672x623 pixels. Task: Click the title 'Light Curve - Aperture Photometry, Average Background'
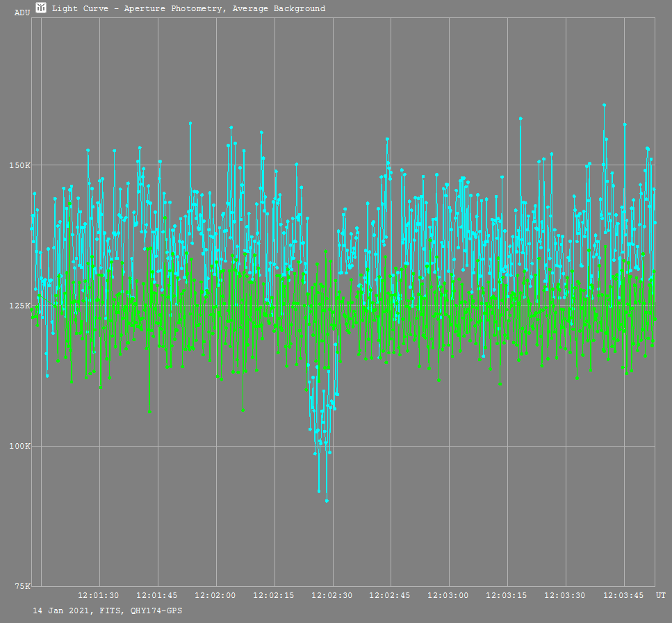pyautogui.click(x=188, y=8)
